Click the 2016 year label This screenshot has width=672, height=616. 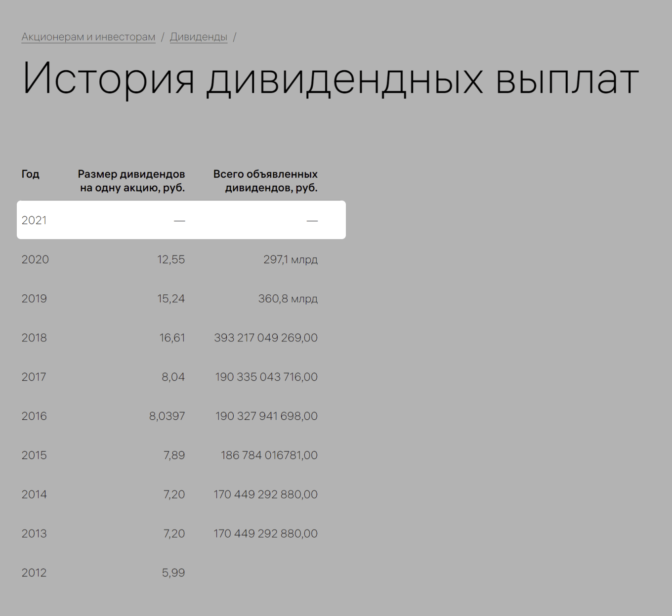click(x=34, y=415)
